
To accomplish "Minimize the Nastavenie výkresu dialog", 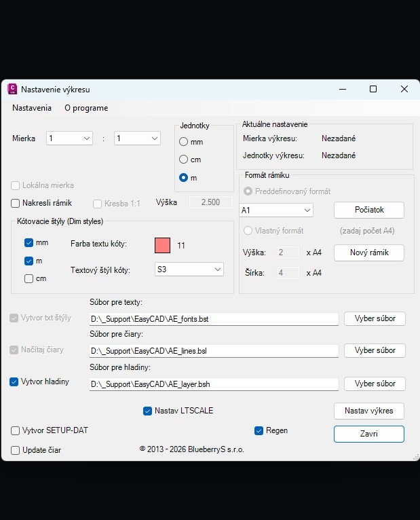I will [x=341, y=89].
